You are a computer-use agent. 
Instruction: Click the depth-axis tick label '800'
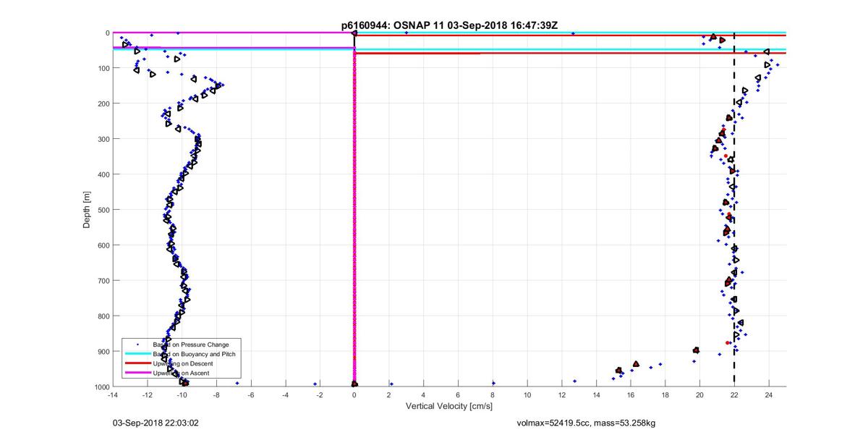[x=103, y=316]
